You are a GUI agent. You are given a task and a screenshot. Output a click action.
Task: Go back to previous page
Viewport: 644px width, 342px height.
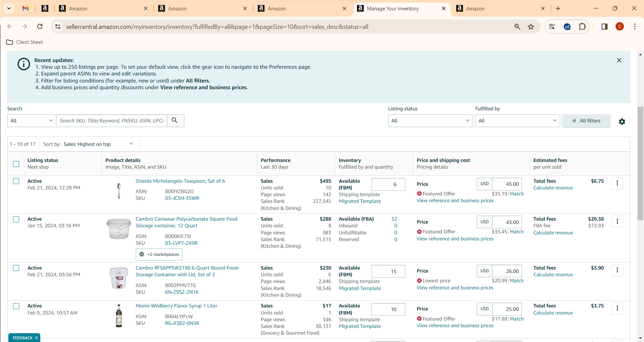[x=10, y=26]
